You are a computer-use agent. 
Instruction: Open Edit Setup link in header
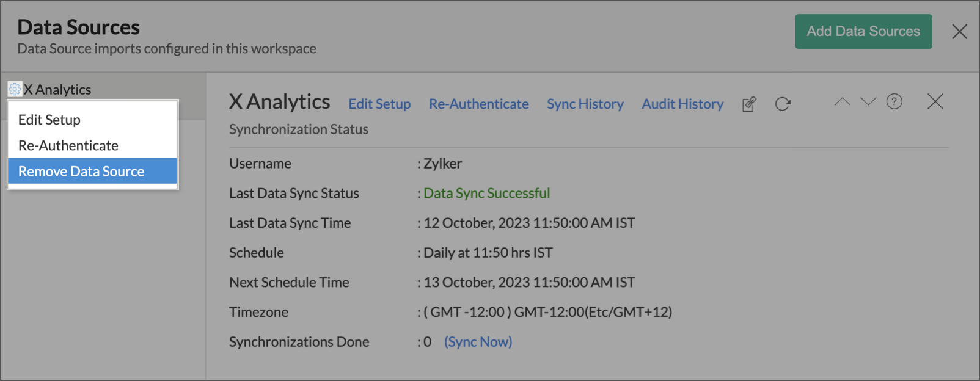(379, 104)
